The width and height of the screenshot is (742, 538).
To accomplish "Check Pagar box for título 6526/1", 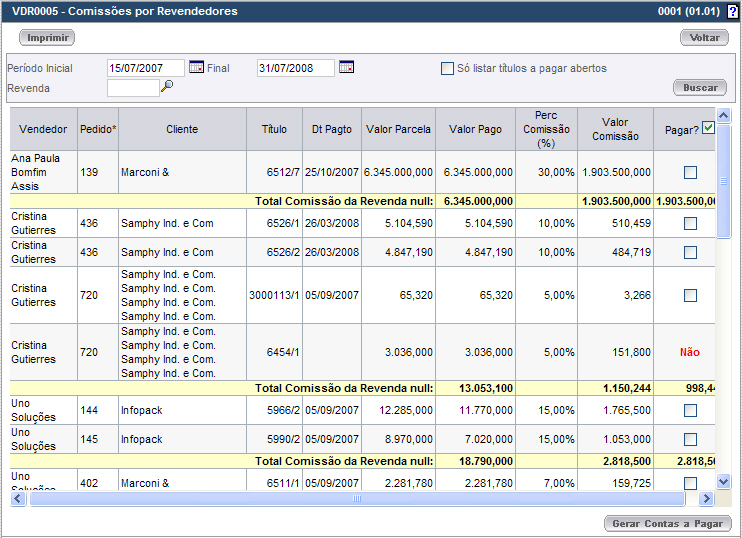I will coord(690,223).
